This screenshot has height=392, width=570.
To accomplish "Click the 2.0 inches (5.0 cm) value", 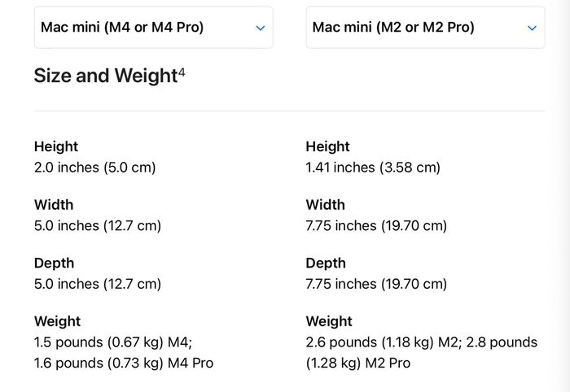I will 95,168.
